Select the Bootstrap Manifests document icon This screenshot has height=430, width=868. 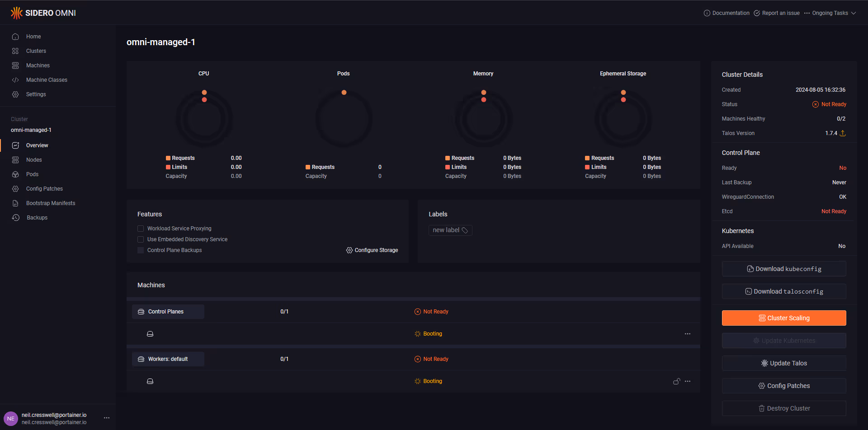tap(15, 203)
